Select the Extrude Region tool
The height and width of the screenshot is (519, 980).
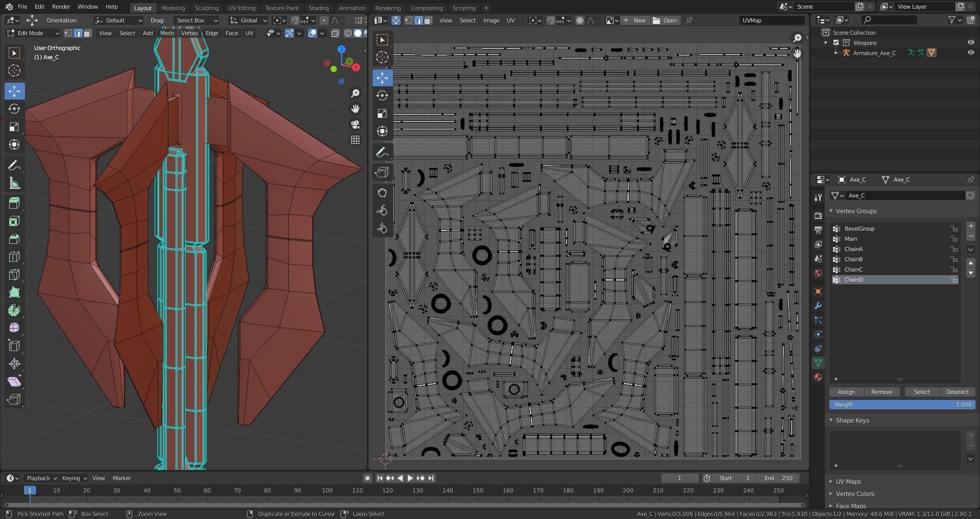pos(14,203)
